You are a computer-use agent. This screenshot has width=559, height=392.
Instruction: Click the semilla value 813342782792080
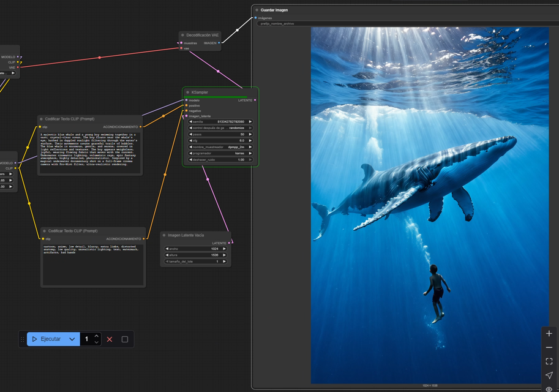click(231, 122)
